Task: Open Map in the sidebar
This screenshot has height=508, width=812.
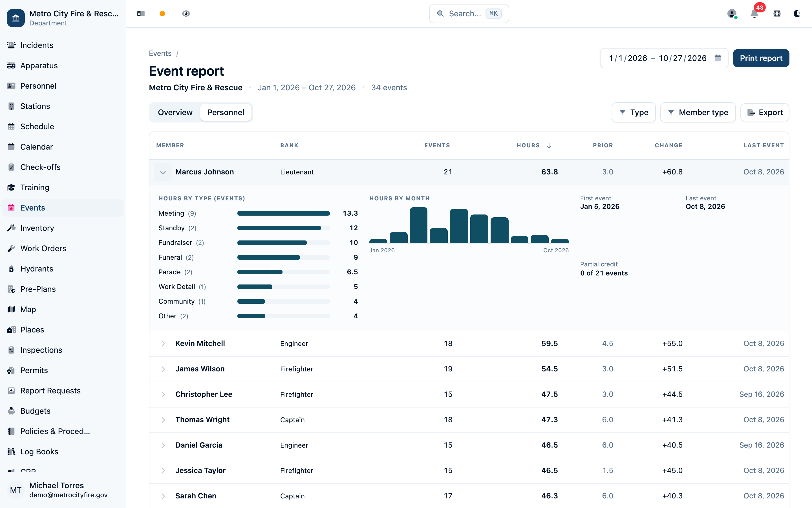Action: [x=63, y=309]
